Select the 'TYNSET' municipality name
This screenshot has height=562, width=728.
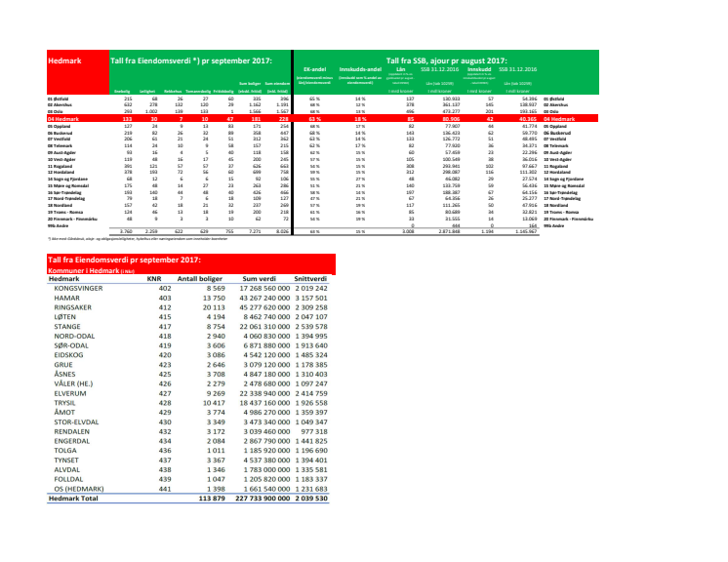[x=66, y=461]
